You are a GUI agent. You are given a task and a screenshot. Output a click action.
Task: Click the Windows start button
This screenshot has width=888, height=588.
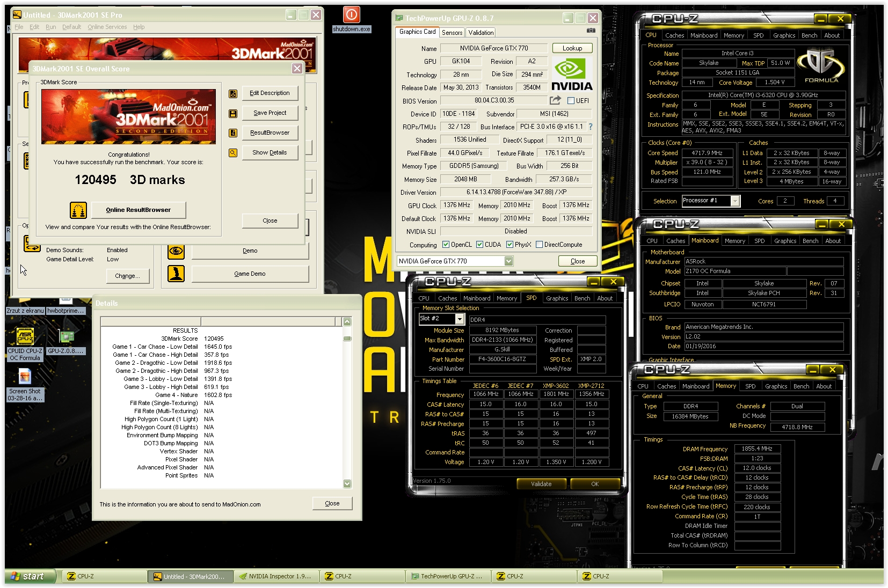point(31,576)
